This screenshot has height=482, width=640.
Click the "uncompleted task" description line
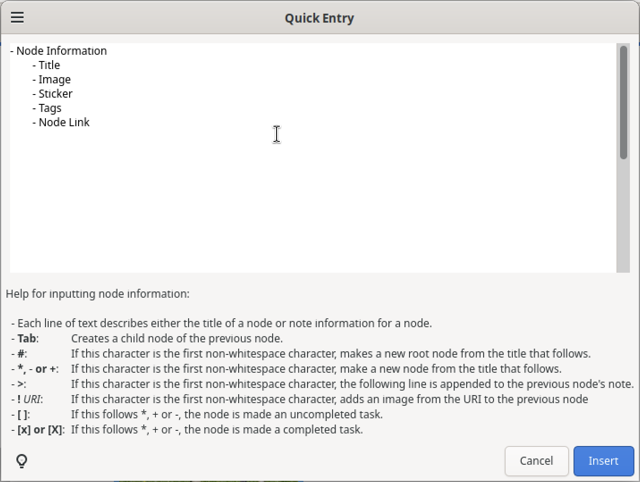point(227,415)
